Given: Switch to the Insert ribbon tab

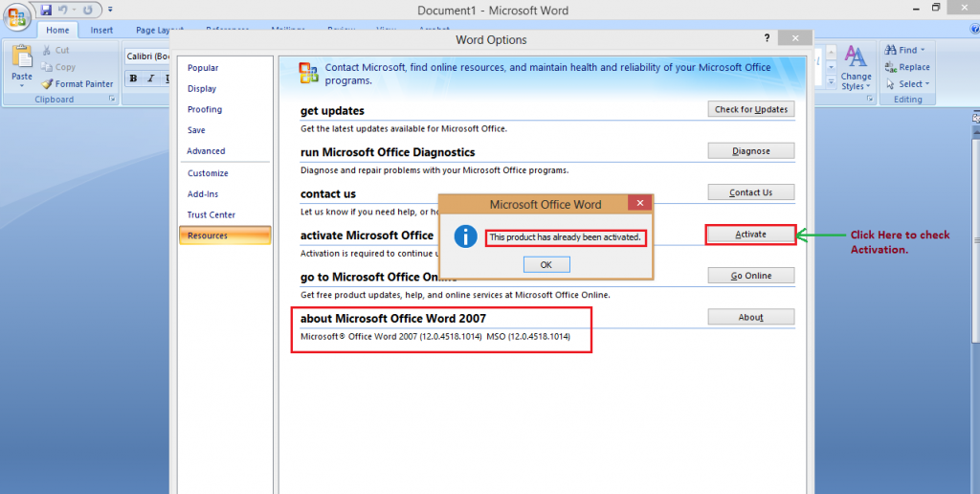Looking at the screenshot, I should point(101,30).
